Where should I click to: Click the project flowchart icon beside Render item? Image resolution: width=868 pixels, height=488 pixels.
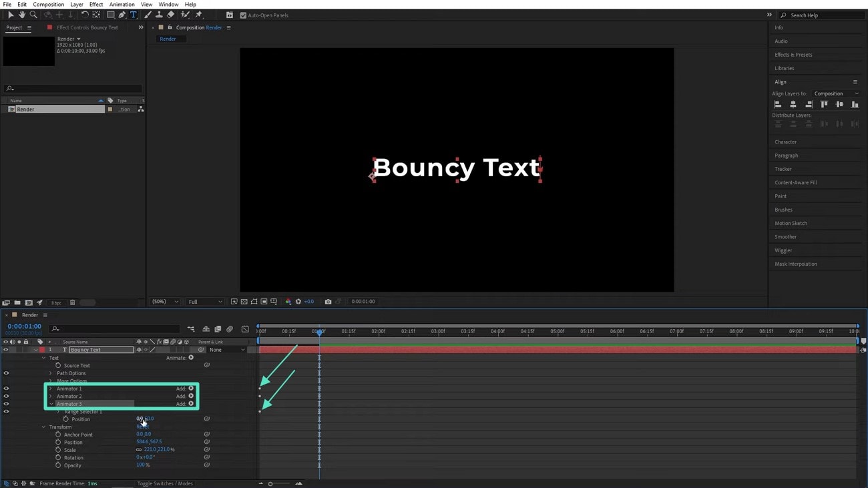(140, 109)
